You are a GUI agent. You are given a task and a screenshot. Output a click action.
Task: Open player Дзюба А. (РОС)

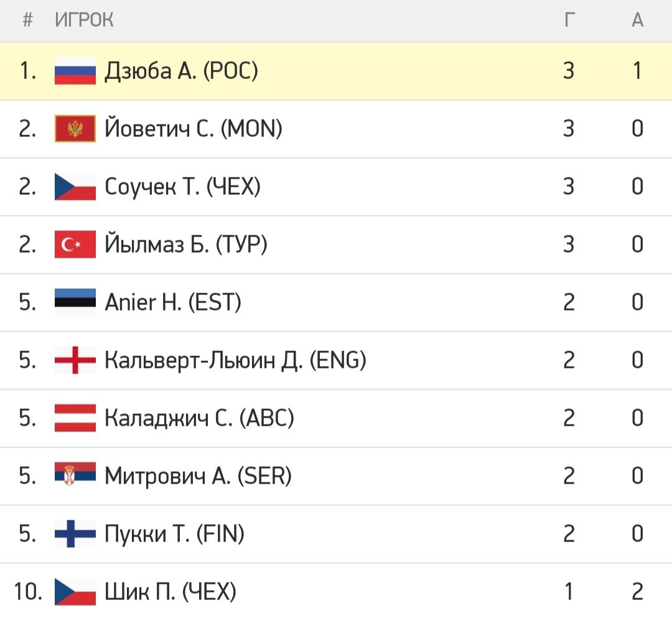[x=181, y=71]
